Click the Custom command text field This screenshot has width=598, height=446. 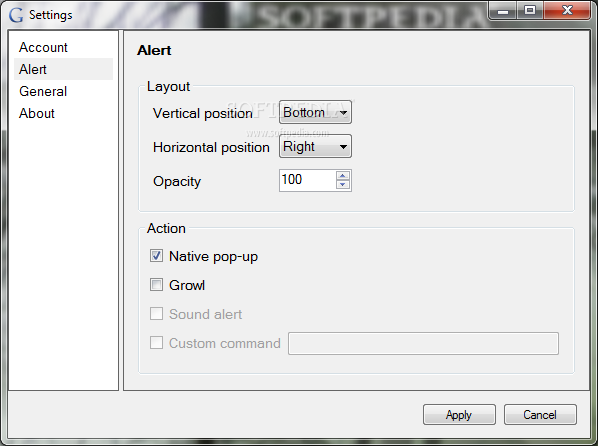click(423, 343)
